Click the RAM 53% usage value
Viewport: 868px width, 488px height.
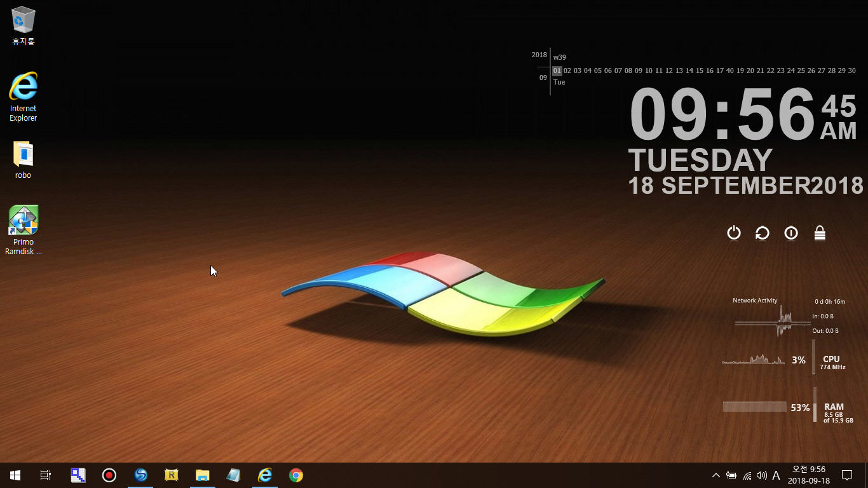800,407
